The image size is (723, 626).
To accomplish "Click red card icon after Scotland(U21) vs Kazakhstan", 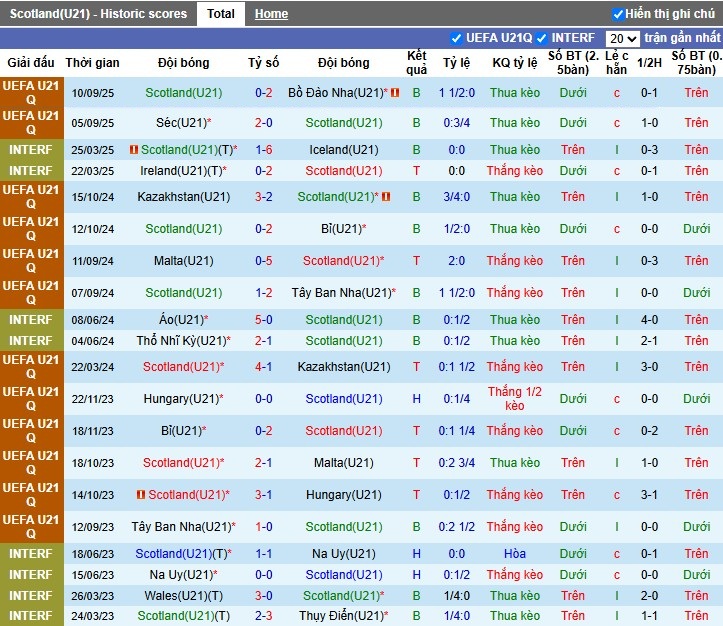I will [x=386, y=197].
